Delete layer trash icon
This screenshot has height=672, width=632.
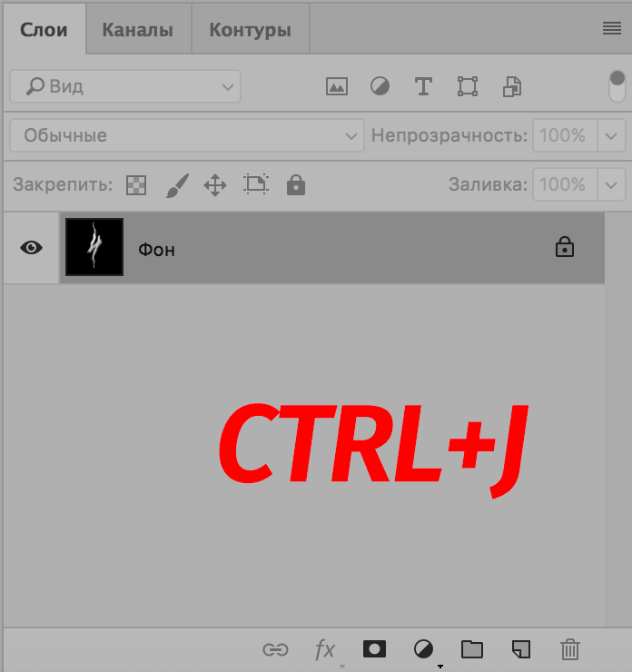click(570, 649)
